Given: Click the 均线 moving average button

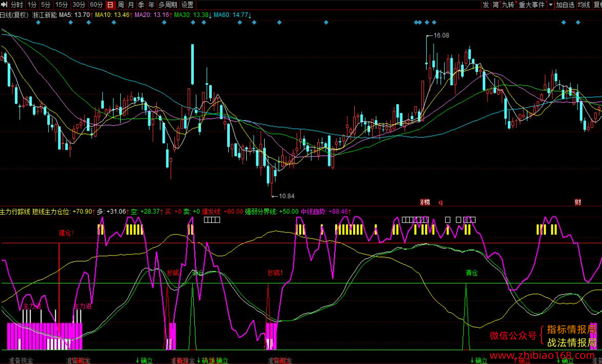Looking at the screenshot, I should (583, 5).
